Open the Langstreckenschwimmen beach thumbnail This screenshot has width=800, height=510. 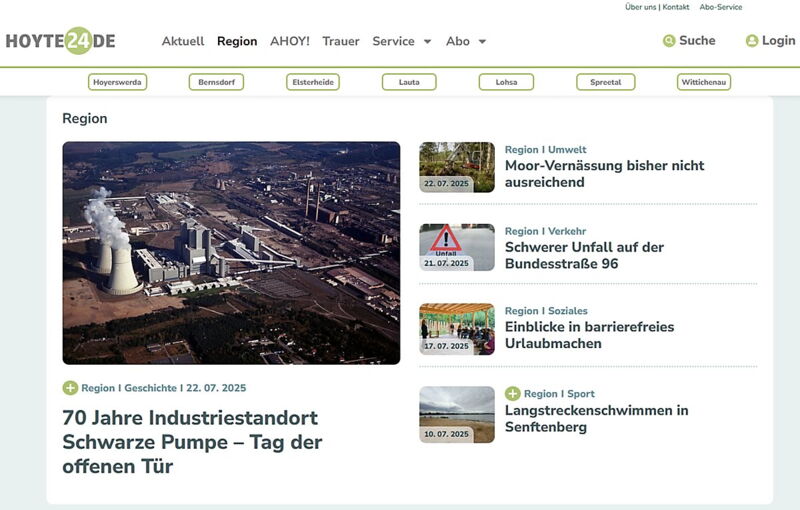pos(457,415)
